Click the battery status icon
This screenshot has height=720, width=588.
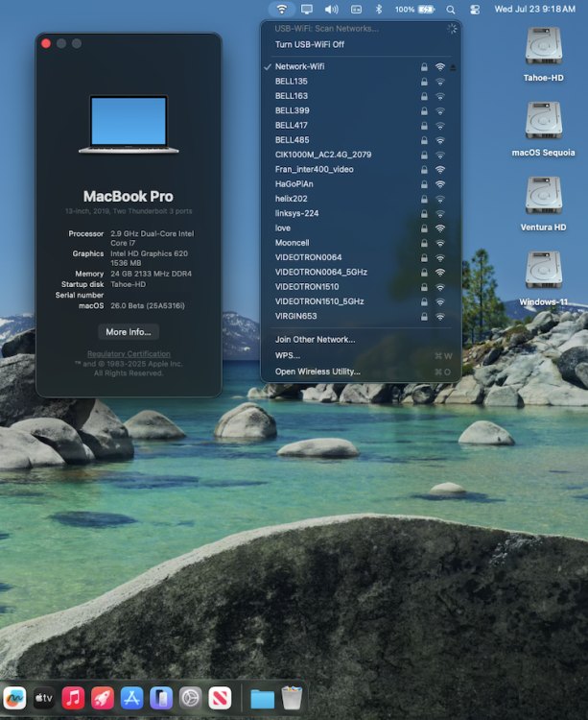(x=426, y=10)
